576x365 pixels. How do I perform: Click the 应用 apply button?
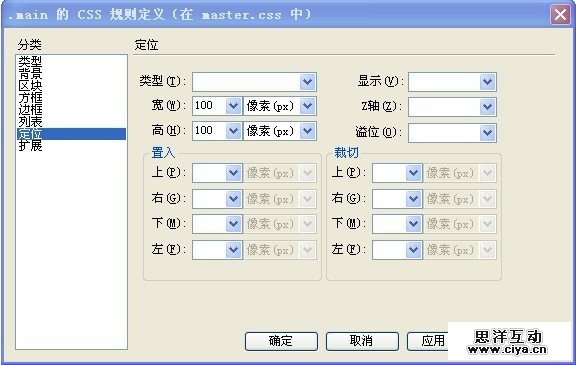[428, 341]
